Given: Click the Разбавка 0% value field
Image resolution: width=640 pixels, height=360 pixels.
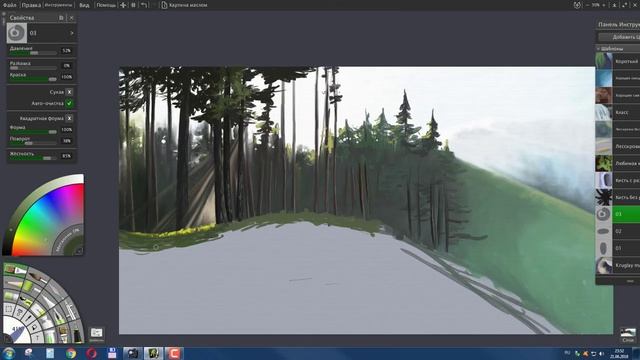Looking at the screenshot, I should pyautogui.click(x=67, y=65).
